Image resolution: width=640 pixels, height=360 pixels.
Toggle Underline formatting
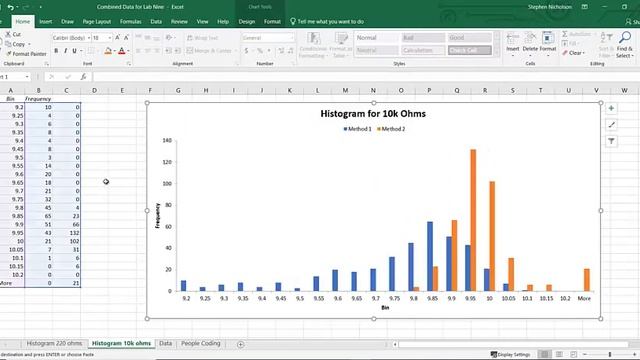(x=74, y=51)
